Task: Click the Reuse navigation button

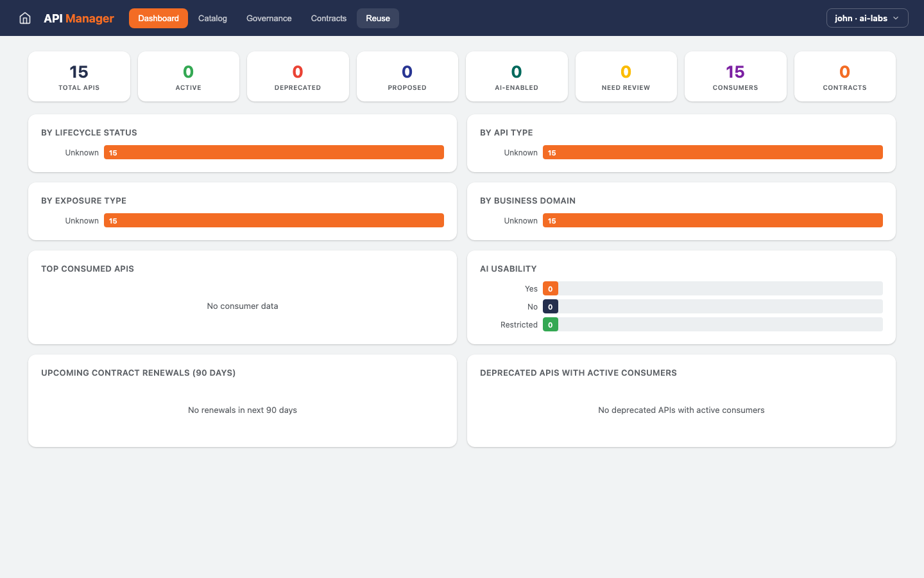Action: tap(377, 19)
